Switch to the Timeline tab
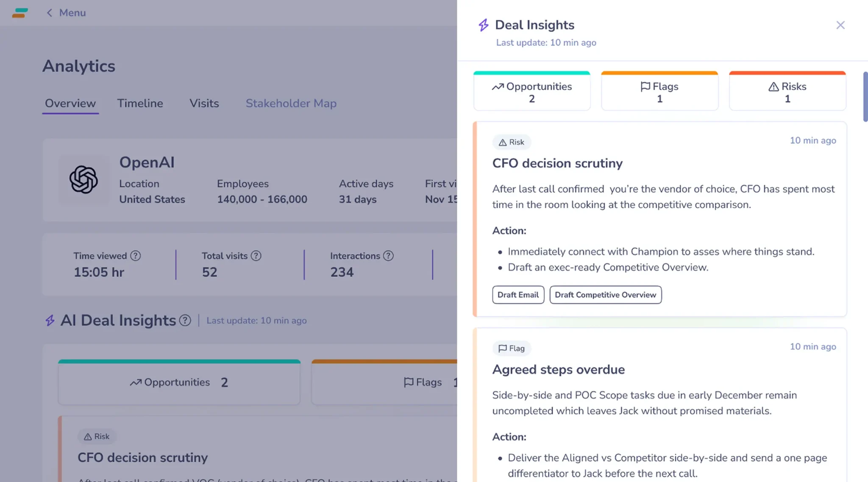 click(140, 103)
